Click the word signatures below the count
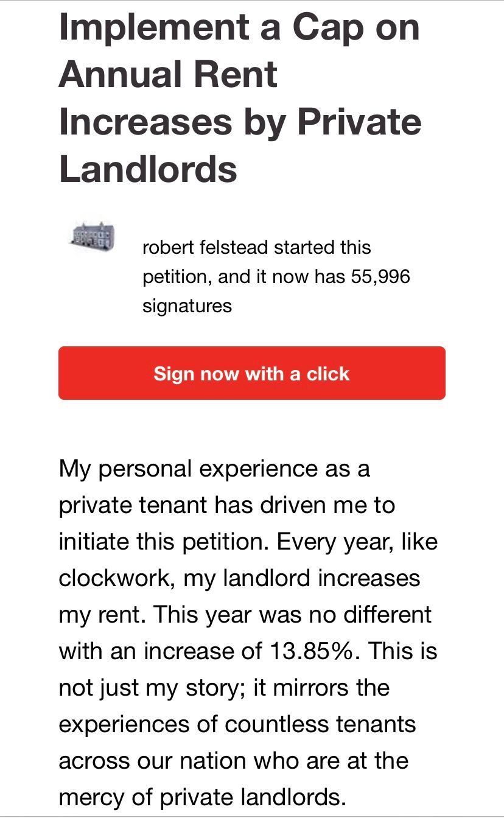 (187, 306)
